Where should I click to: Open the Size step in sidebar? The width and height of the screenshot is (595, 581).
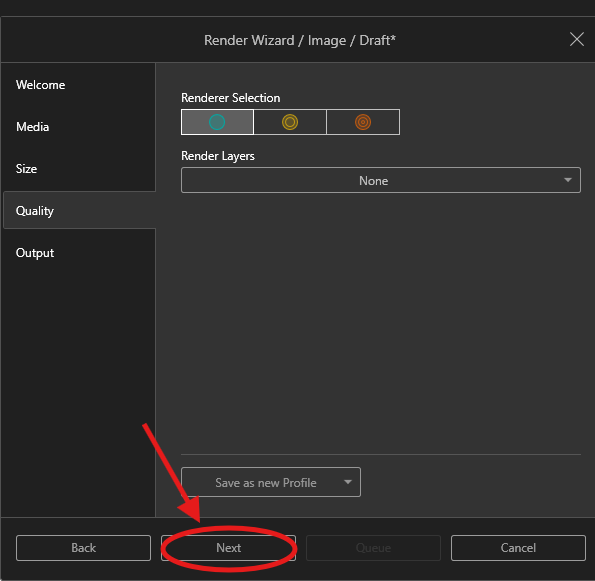click(27, 168)
